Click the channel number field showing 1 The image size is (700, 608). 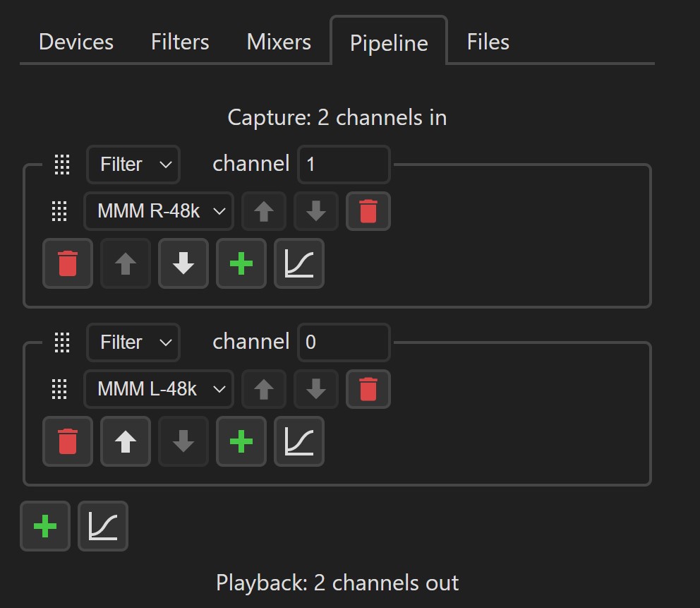pyautogui.click(x=344, y=165)
